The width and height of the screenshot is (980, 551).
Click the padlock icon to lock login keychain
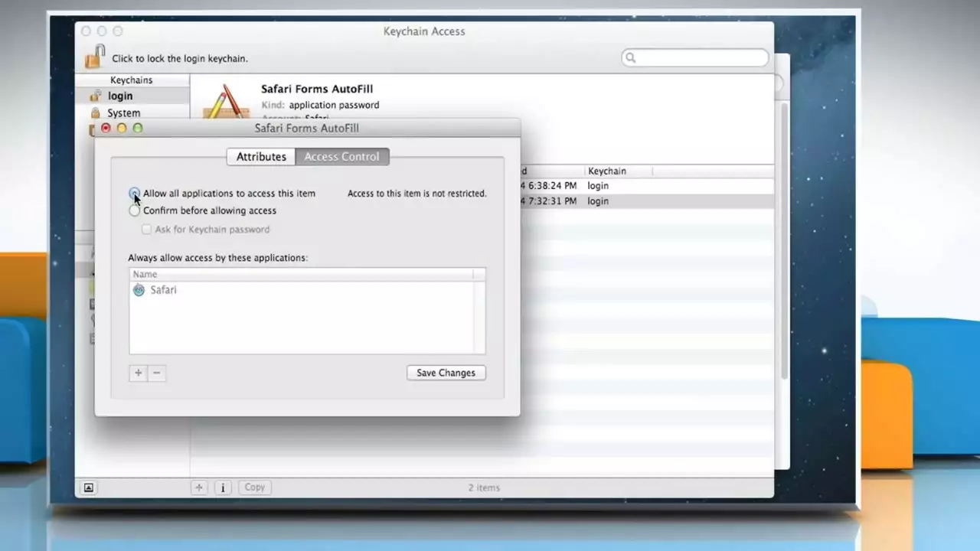coord(95,57)
